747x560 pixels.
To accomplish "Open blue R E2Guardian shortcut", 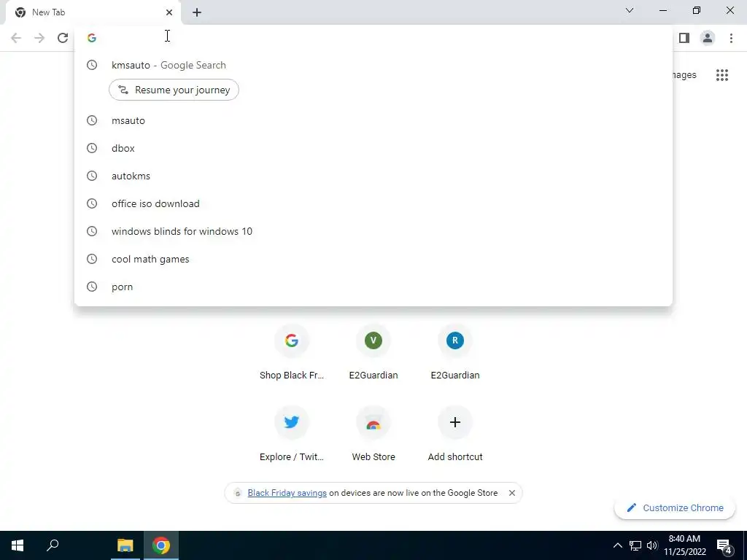I will pyautogui.click(x=455, y=353).
